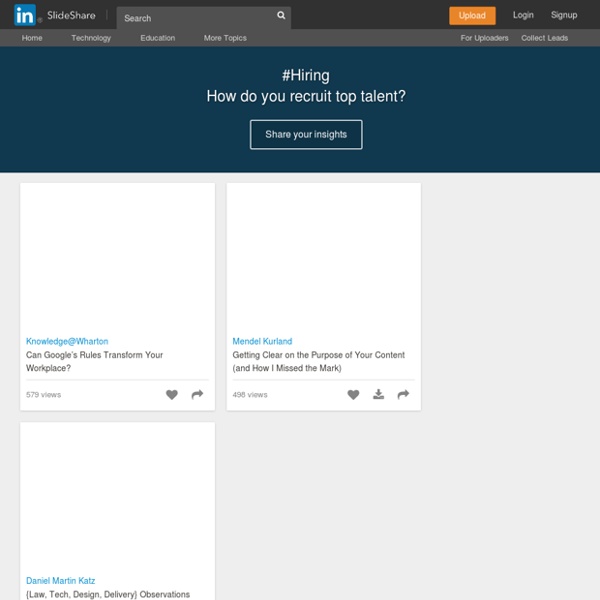Expand the More Topics menu
The image size is (600, 600).
point(225,38)
